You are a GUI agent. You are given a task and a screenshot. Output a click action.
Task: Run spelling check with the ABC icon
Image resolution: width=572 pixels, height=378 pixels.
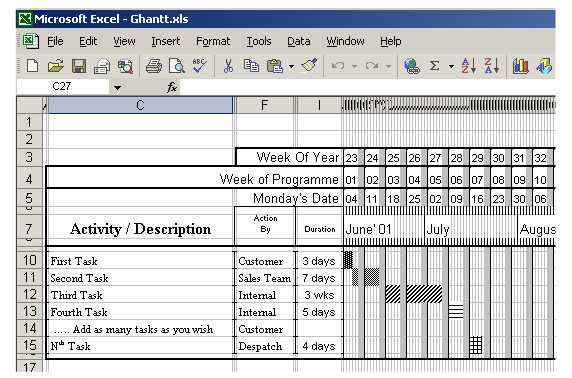click(x=199, y=66)
